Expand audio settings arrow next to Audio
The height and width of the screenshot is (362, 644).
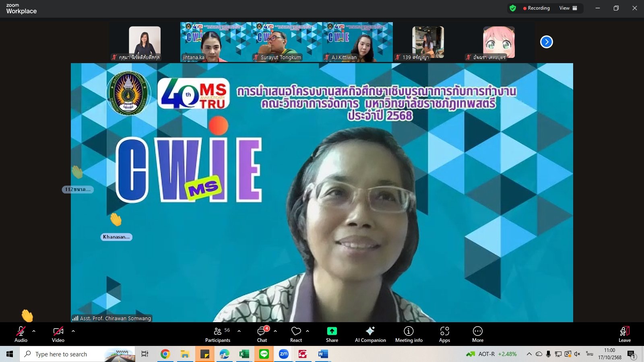click(34, 331)
